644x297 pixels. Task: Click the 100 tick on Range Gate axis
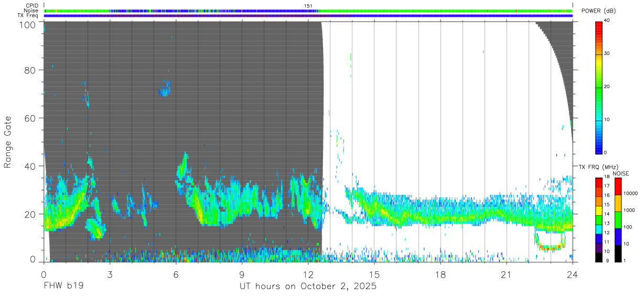click(27, 24)
